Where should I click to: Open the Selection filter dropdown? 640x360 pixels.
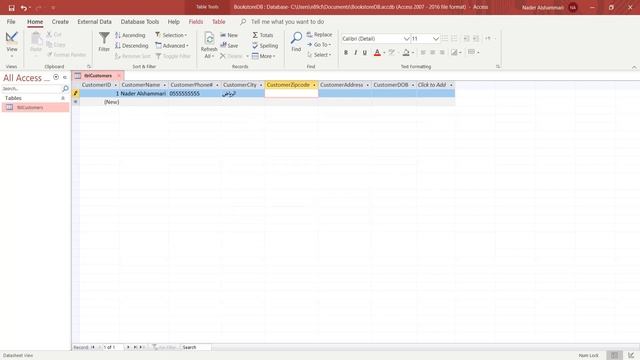171,35
